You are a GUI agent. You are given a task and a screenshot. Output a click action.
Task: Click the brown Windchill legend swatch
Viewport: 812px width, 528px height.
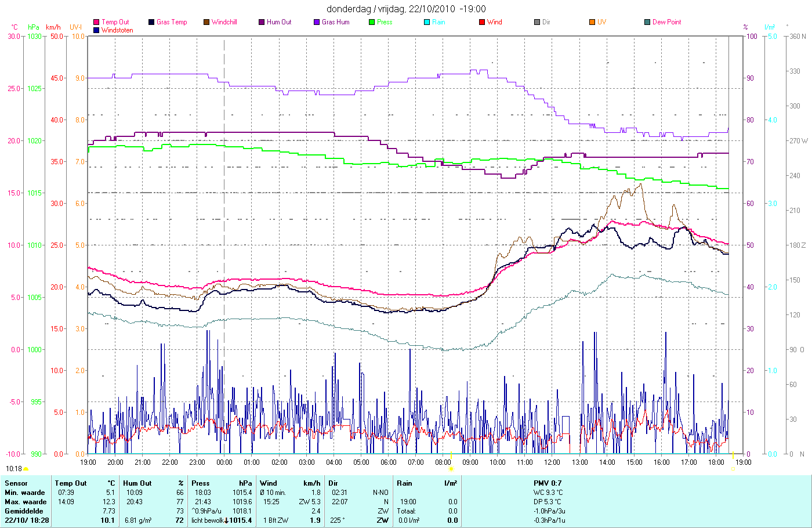pyautogui.click(x=206, y=22)
